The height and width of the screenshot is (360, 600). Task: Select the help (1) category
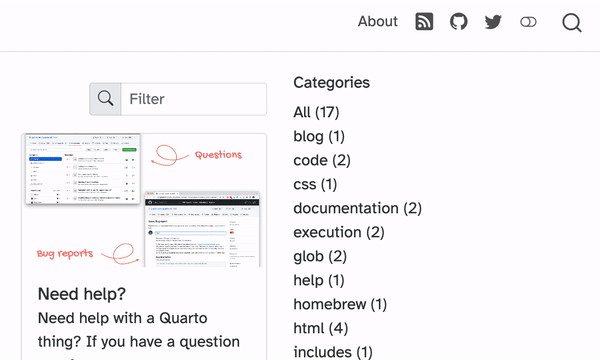[319, 280]
